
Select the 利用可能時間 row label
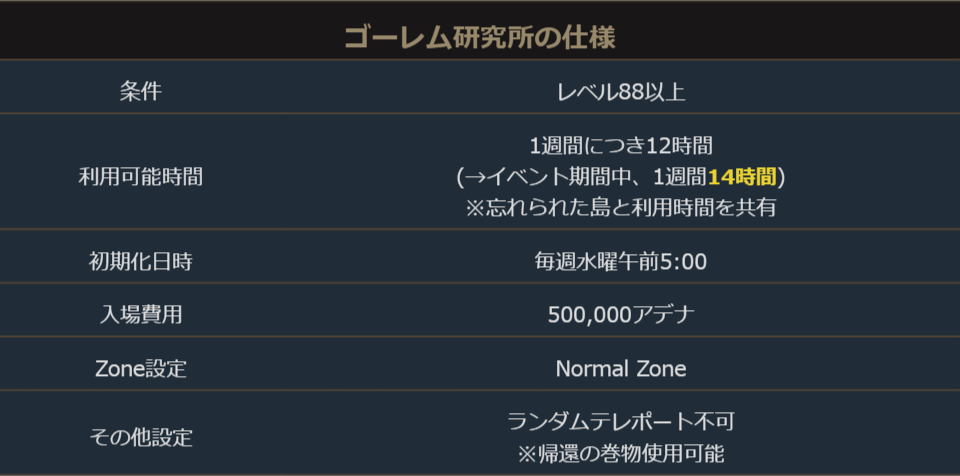click(x=140, y=177)
